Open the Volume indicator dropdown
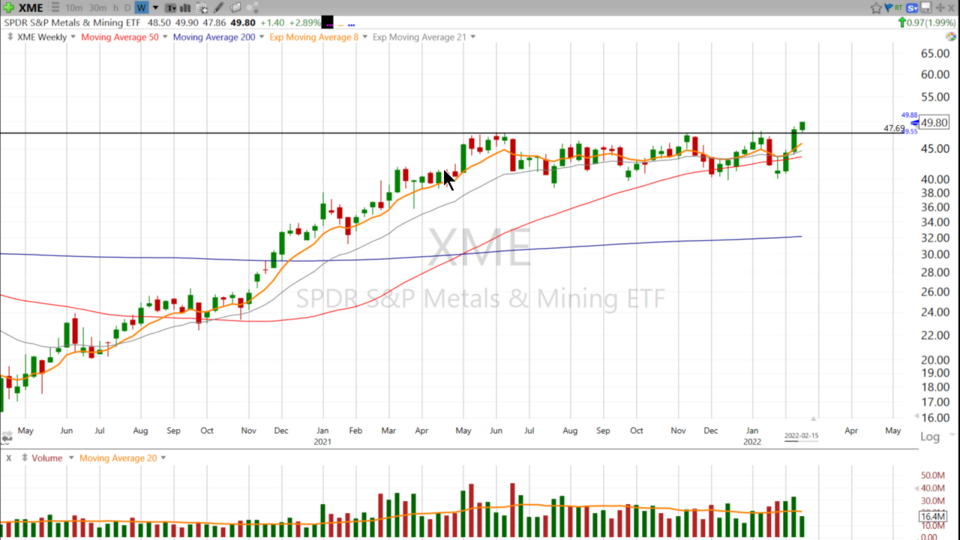The image size is (960, 540). click(x=71, y=458)
